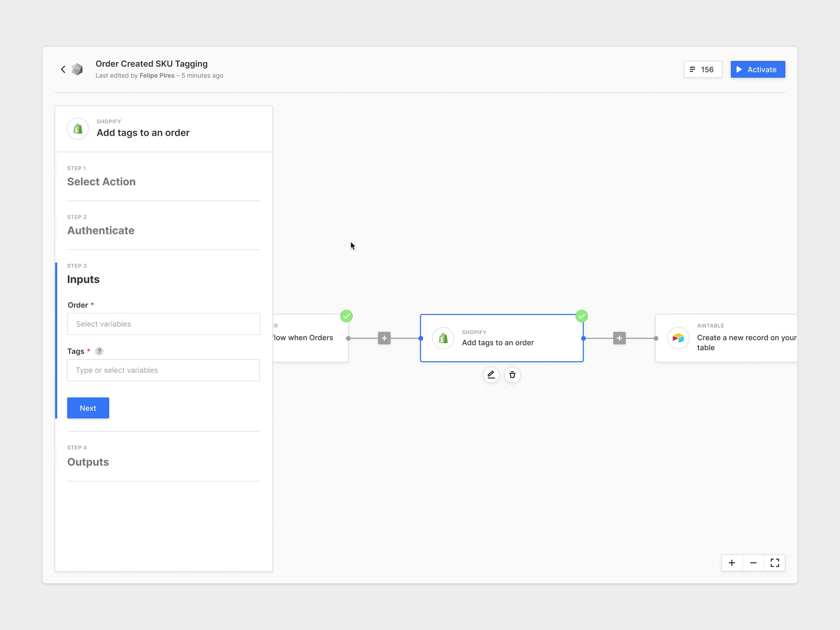Viewport: 840px width, 630px height.
Task: Click the plus connector before the Airtable node
Action: pos(619,338)
